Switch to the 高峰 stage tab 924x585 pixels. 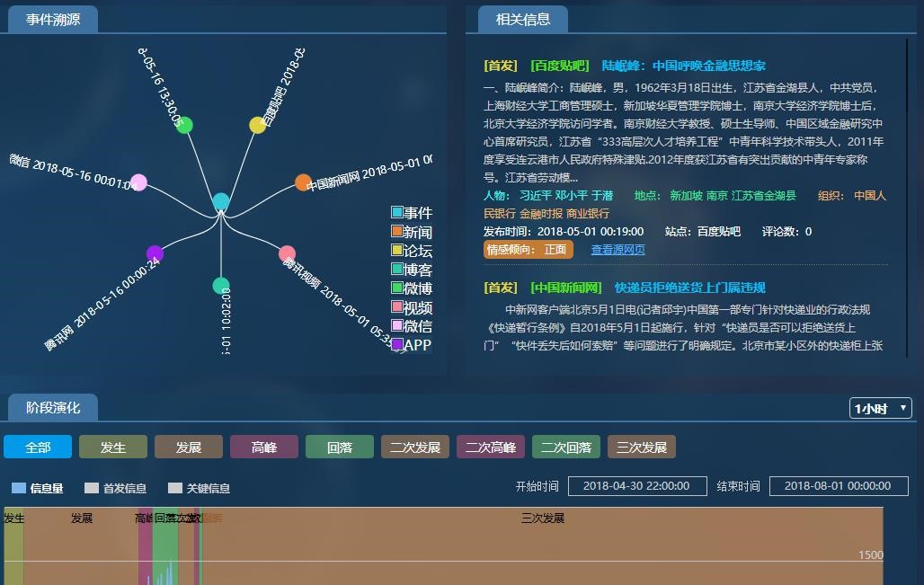coord(264,446)
